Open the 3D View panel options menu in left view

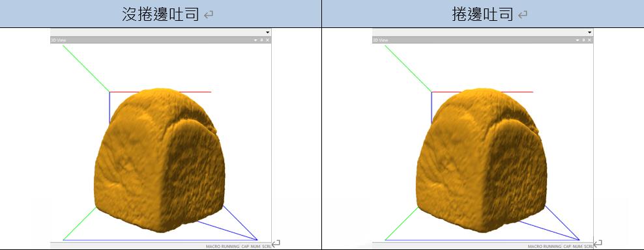pyautogui.click(x=256, y=40)
